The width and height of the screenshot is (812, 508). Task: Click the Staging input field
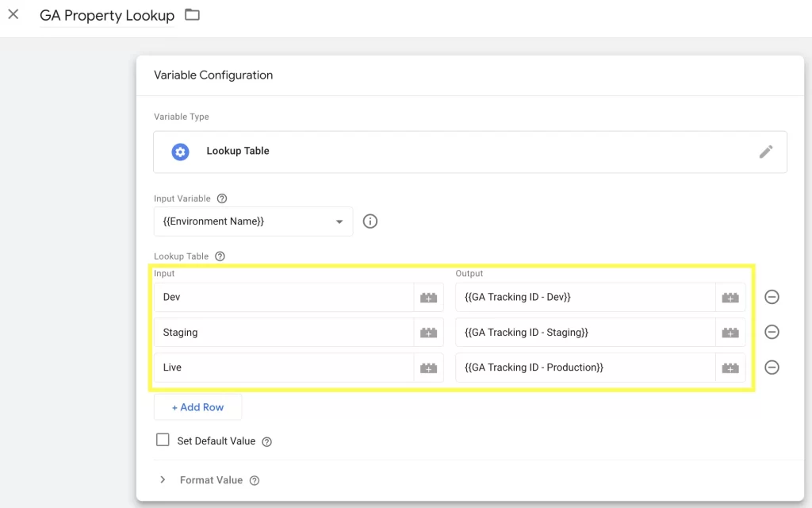[x=284, y=333]
